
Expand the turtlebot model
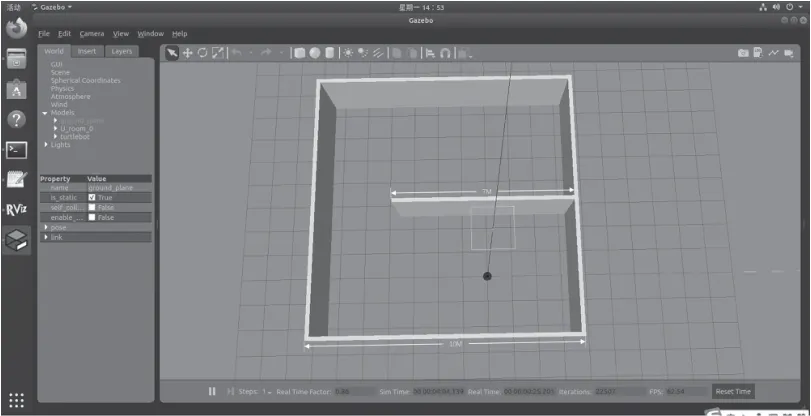click(55, 137)
